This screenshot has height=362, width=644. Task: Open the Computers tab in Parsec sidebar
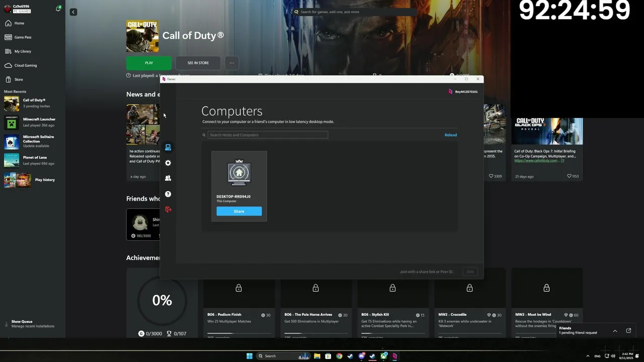pos(168,147)
